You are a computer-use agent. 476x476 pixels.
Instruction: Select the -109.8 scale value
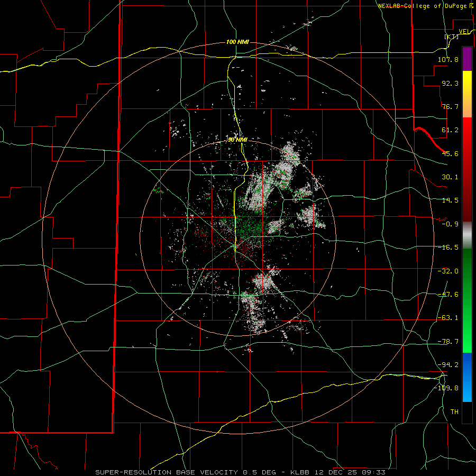tap(446, 388)
